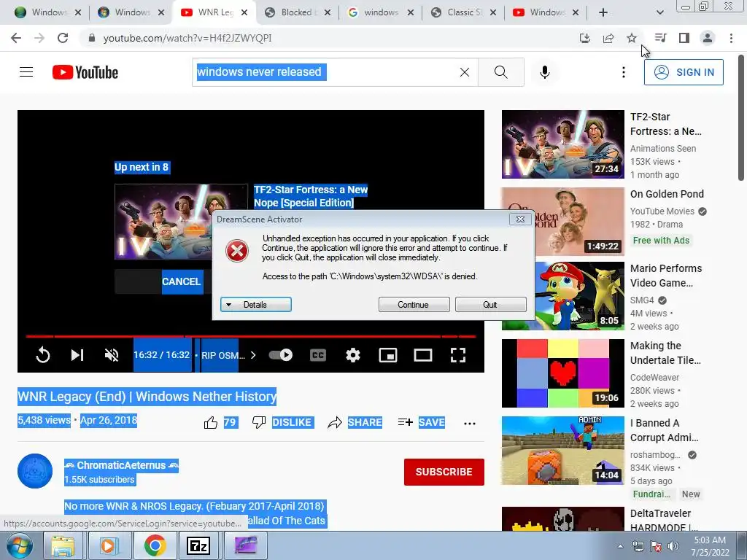Viewport: 747px width, 560px height.
Task: Click the install/download page icon in address bar
Action: pyautogui.click(x=585, y=38)
